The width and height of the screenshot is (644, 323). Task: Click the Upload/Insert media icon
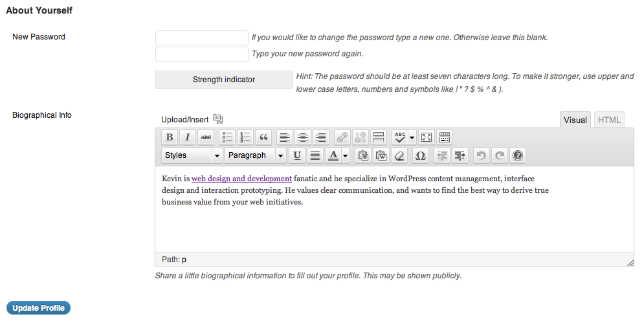217,119
